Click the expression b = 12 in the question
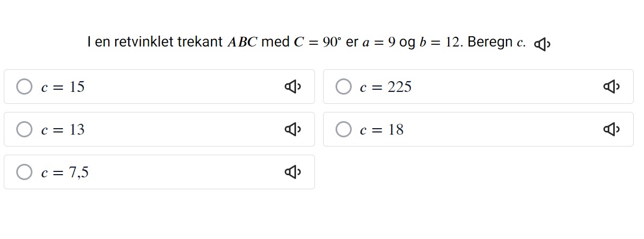 click(439, 42)
